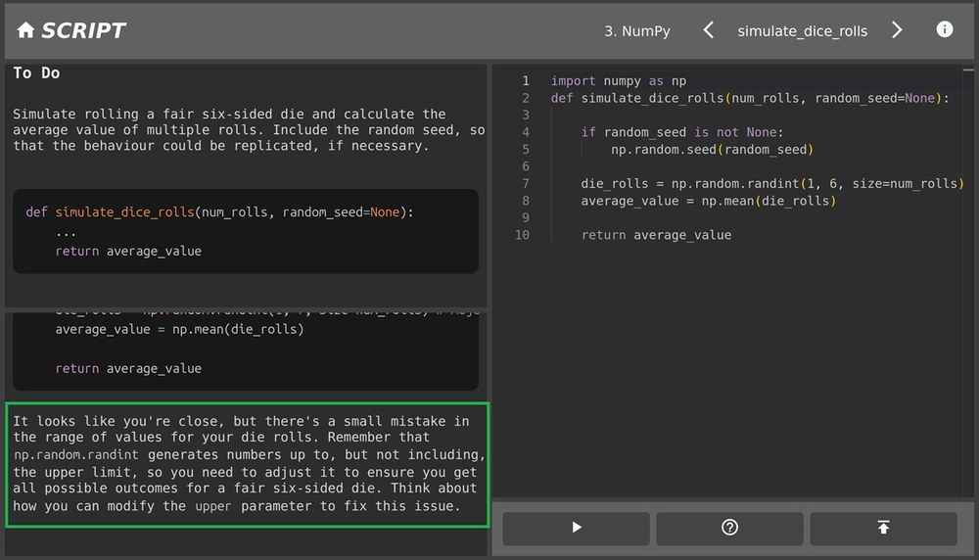979x560 pixels.
Task: Click the np.random.seed(random_seed) line
Action: tap(712, 149)
